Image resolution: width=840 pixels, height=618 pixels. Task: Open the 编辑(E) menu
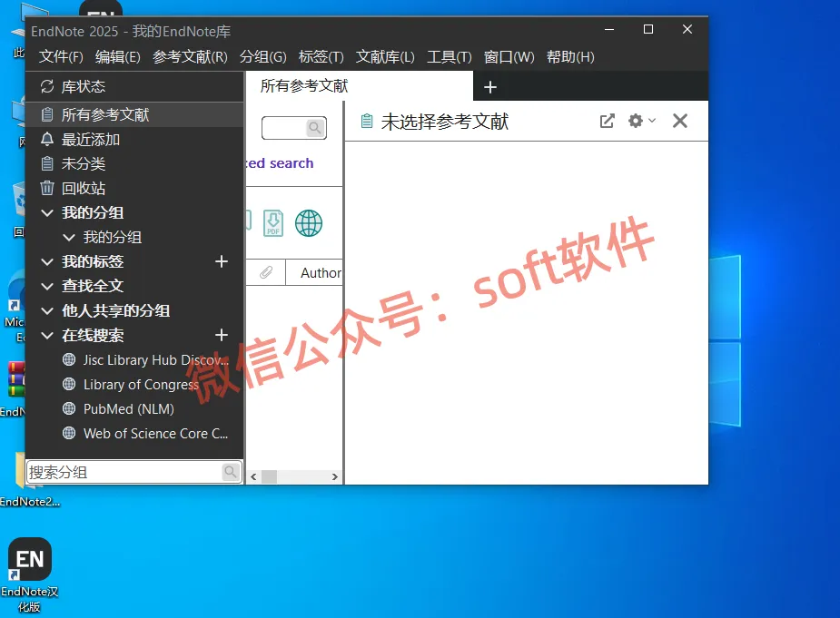pyautogui.click(x=118, y=57)
